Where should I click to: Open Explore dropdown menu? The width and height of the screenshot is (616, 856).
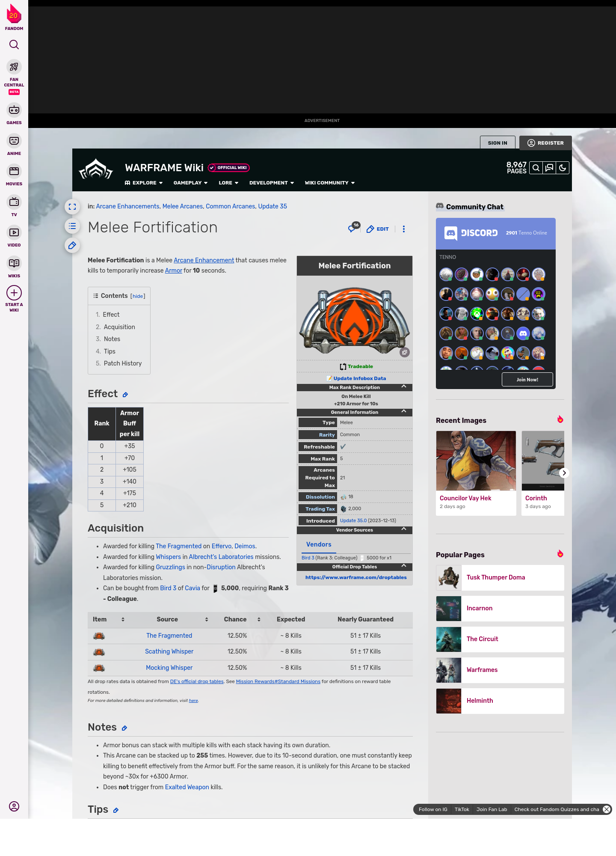pyautogui.click(x=144, y=183)
